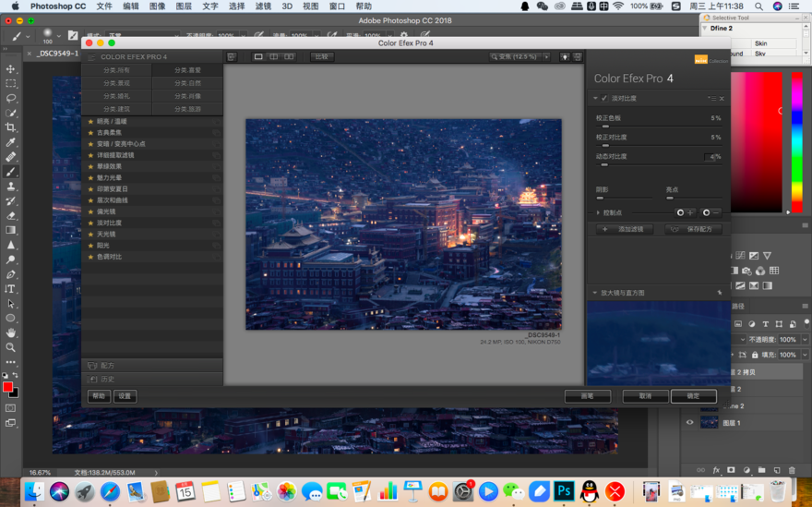Select the Gradient tool
This screenshot has width=812, height=507.
(x=10, y=230)
